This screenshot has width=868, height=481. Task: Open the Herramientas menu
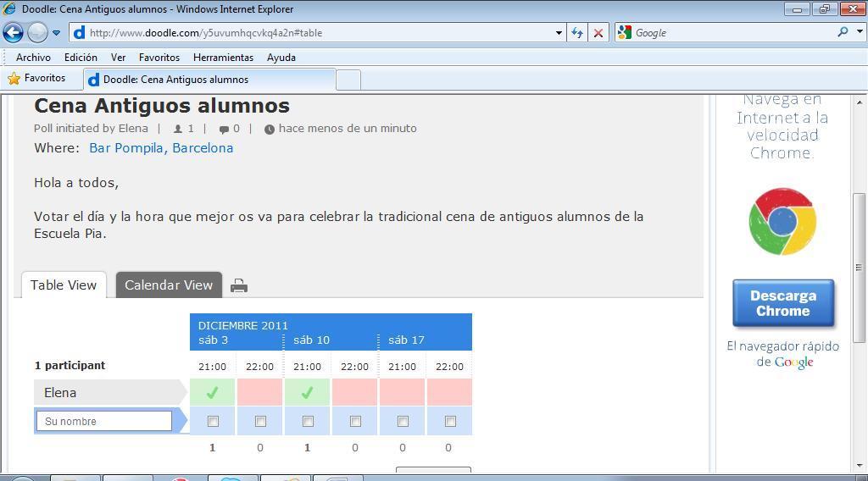click(x=223, y=58)
